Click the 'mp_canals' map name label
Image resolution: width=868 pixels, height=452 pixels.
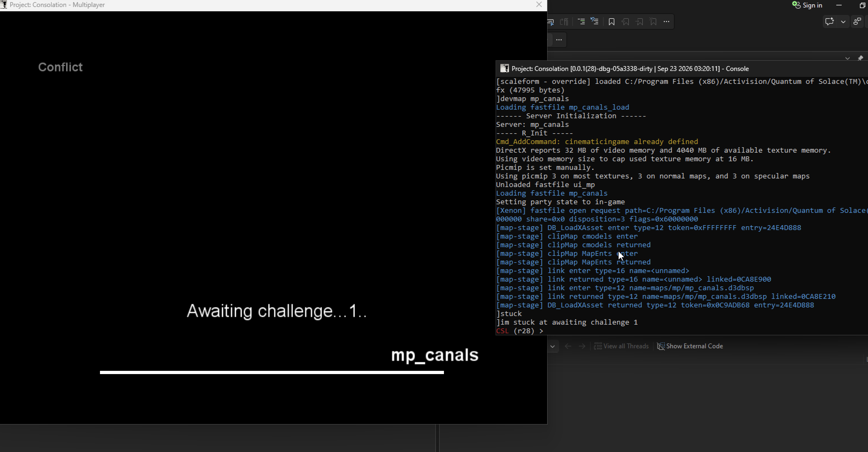tap(435, 355)
